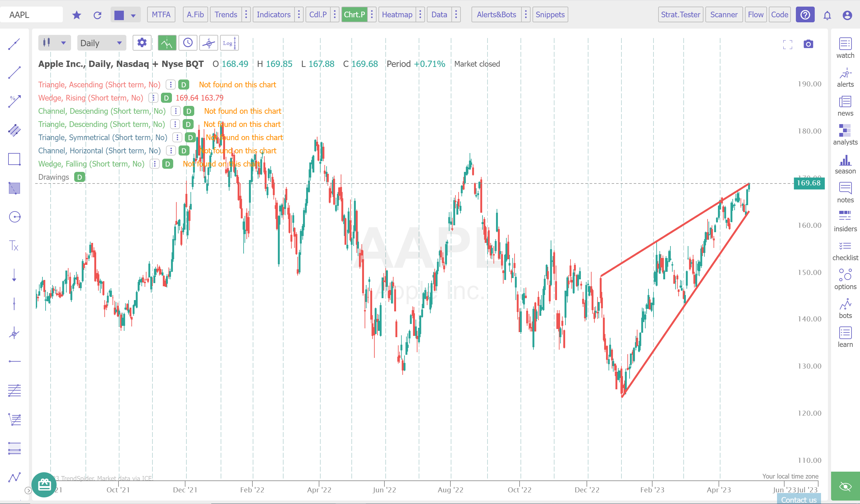Image resolution: width=860 pixels, height=504 pixels.
Task: Select the text annotation (Tx) tool
Action: coord(14,245)
